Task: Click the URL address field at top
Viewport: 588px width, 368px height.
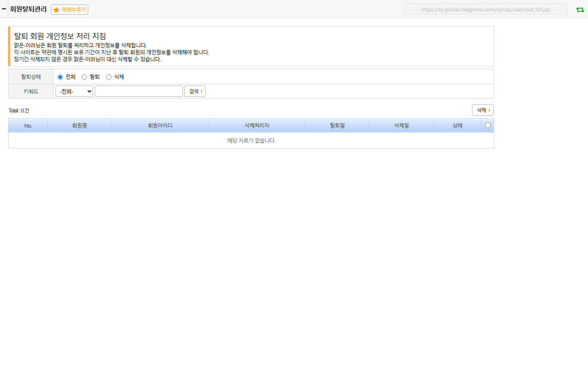Action: tap(486, 9)
